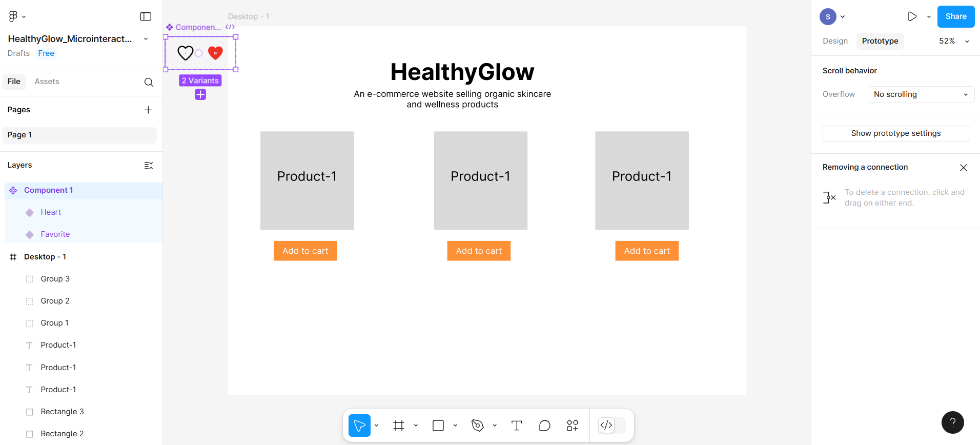Open the Overflow scrolling dropdown
This screenshot has width=980, height=445.
[x=921, y=94]
